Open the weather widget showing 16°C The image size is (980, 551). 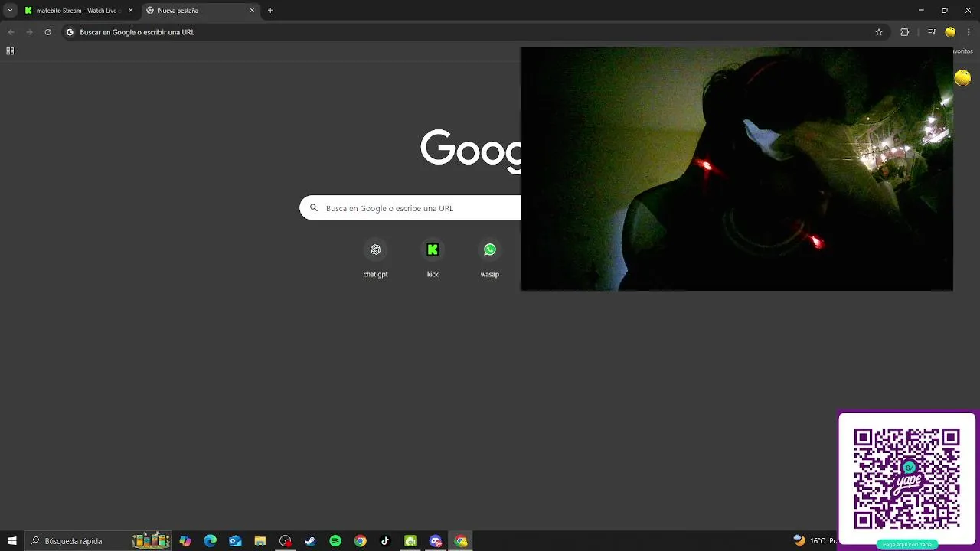click(x=813, y=540)
